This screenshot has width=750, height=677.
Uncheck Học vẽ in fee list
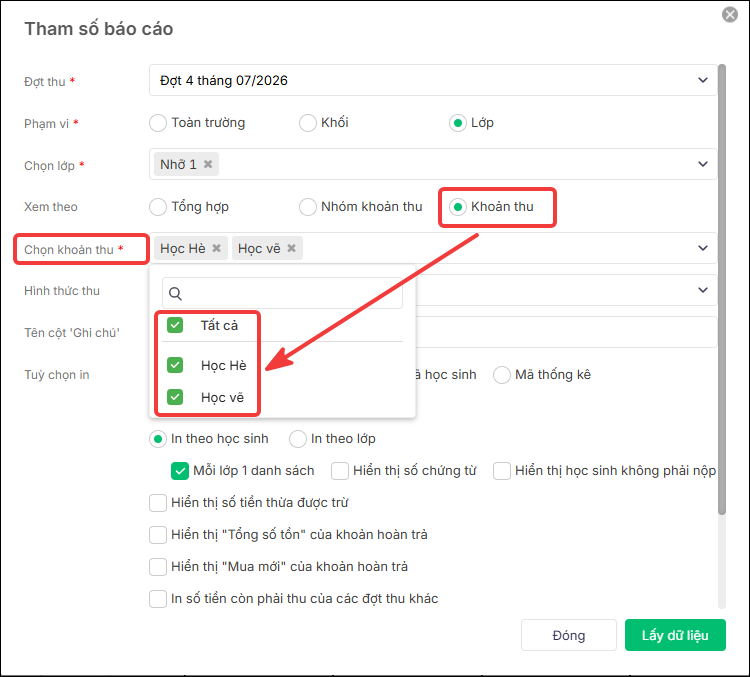[175, 397]
